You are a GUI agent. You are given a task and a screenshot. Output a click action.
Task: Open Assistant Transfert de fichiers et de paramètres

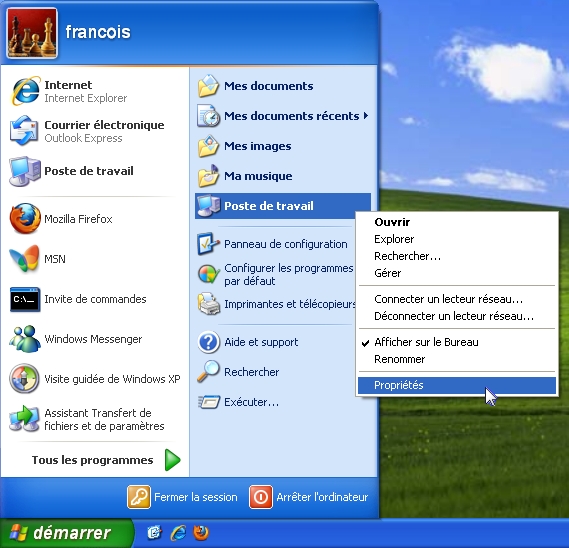click(x=95, y=419)
